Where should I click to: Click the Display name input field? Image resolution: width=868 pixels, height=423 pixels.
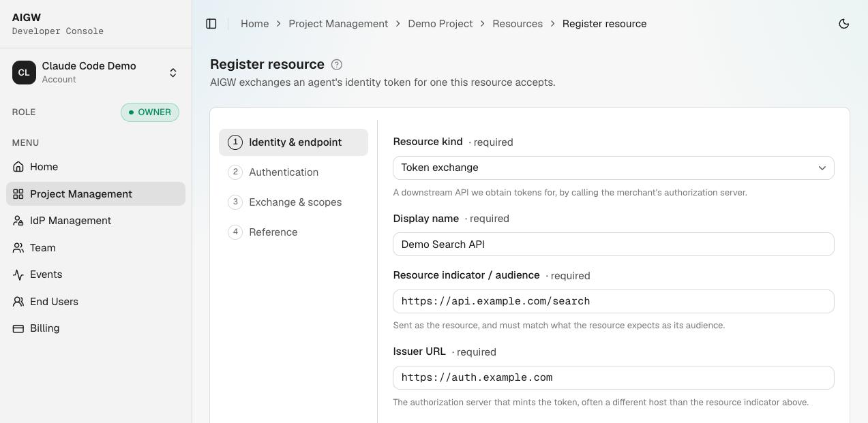(614, 245)
